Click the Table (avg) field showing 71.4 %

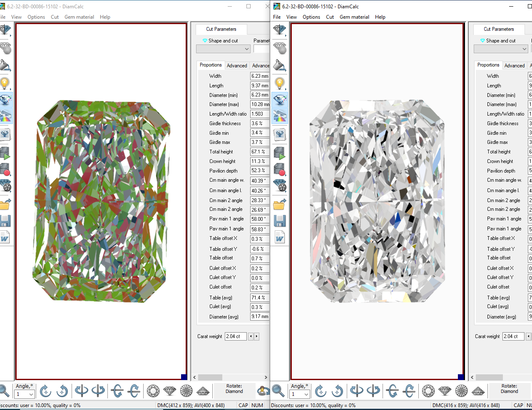260,298
